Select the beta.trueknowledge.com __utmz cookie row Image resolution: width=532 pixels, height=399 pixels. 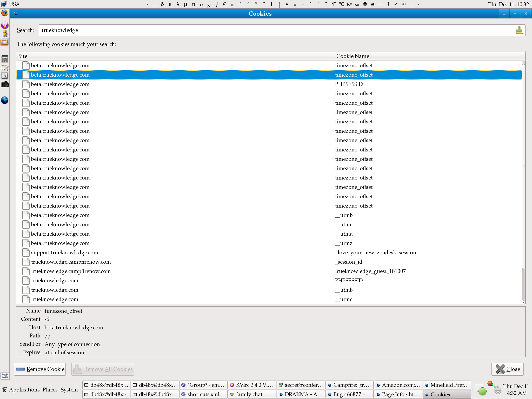click(x=269, y=243)
